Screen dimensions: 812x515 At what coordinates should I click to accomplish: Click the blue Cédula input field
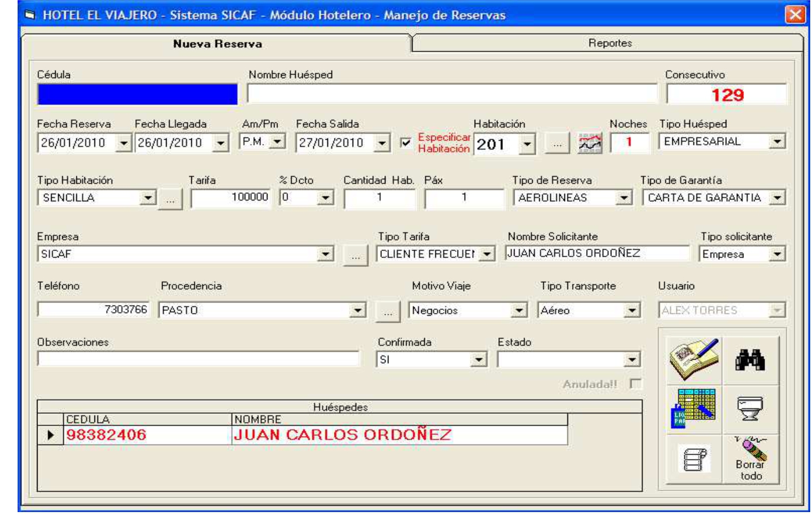[137, 94]
